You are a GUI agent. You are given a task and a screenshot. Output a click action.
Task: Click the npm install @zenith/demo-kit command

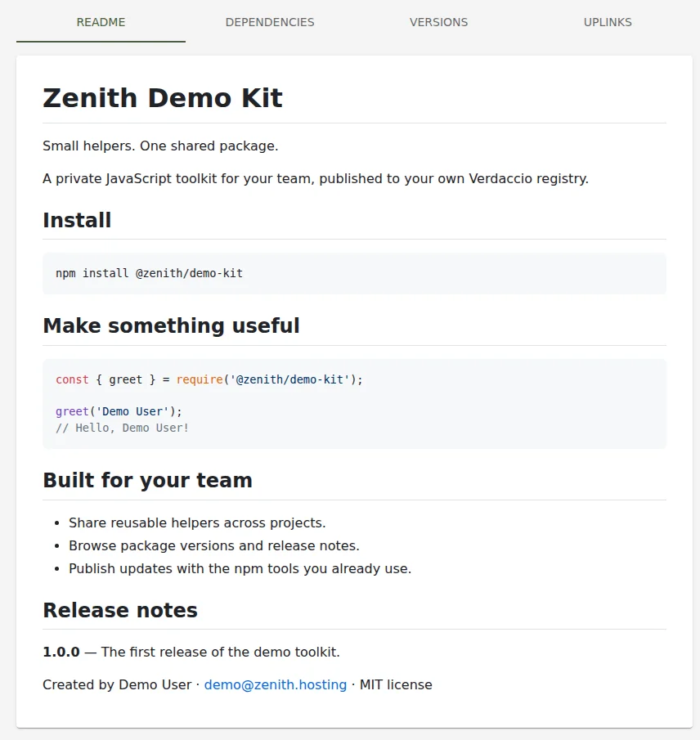pyautogui.click(x=149, y=273)
